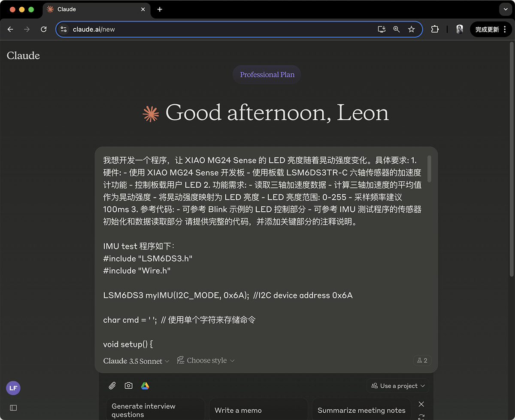The image size is (515, 420).
Task: Click the line 'IMU test 程序如下:'
Action: point(139,246)
